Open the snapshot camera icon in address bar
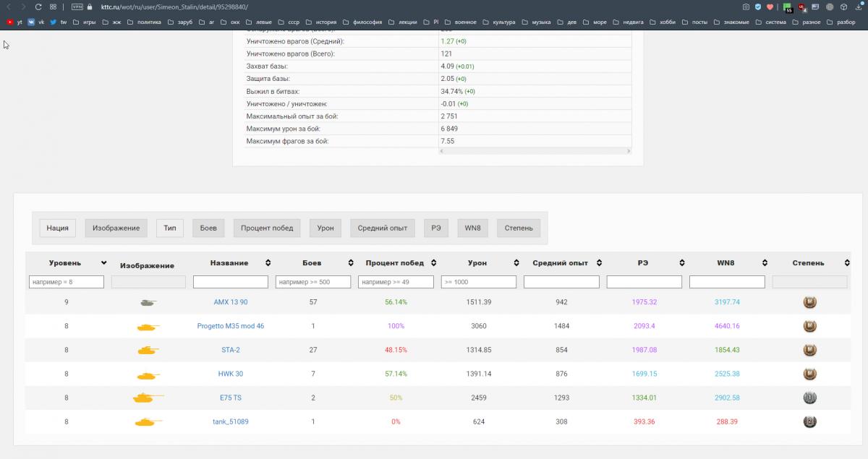This screenshot has width=868, height=459. (746, 7)
